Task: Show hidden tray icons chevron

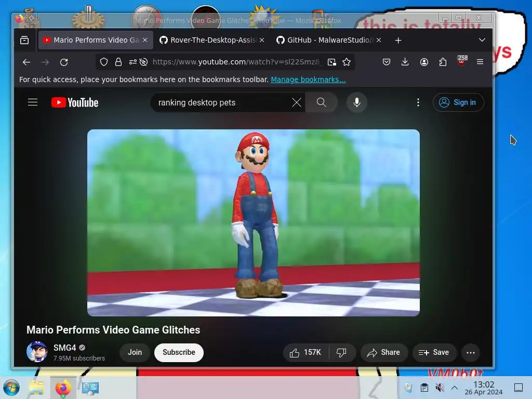Action: 455,388
